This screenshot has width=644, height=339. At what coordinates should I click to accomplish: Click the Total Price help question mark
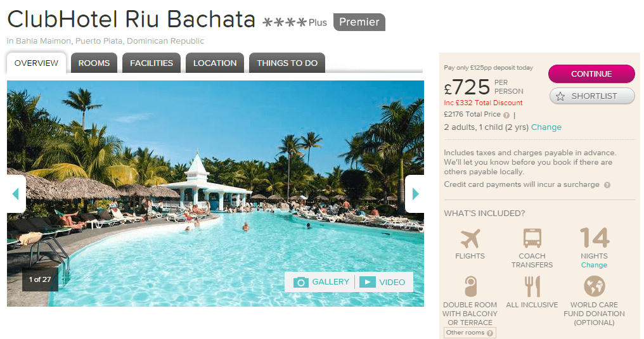(x=506, y=115)
